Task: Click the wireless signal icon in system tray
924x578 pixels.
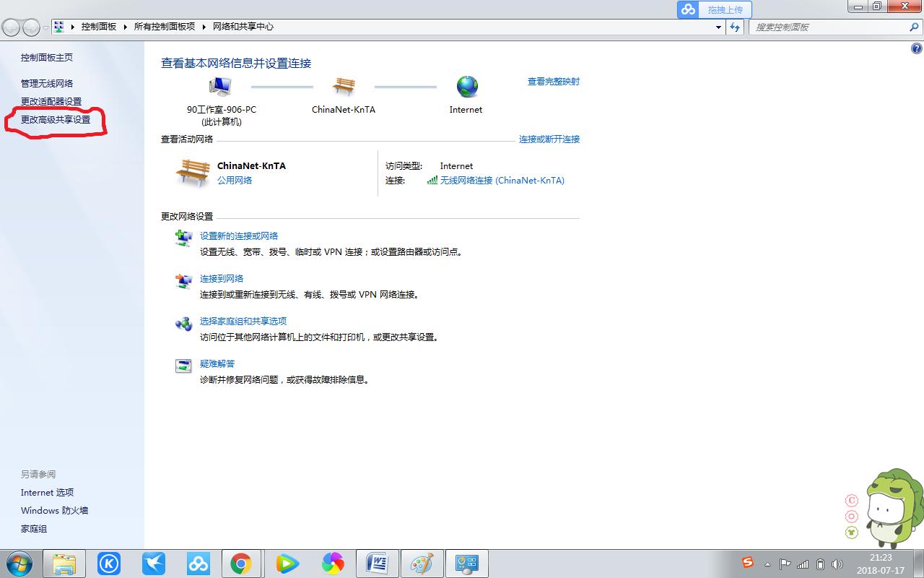Action: (803, 564)
